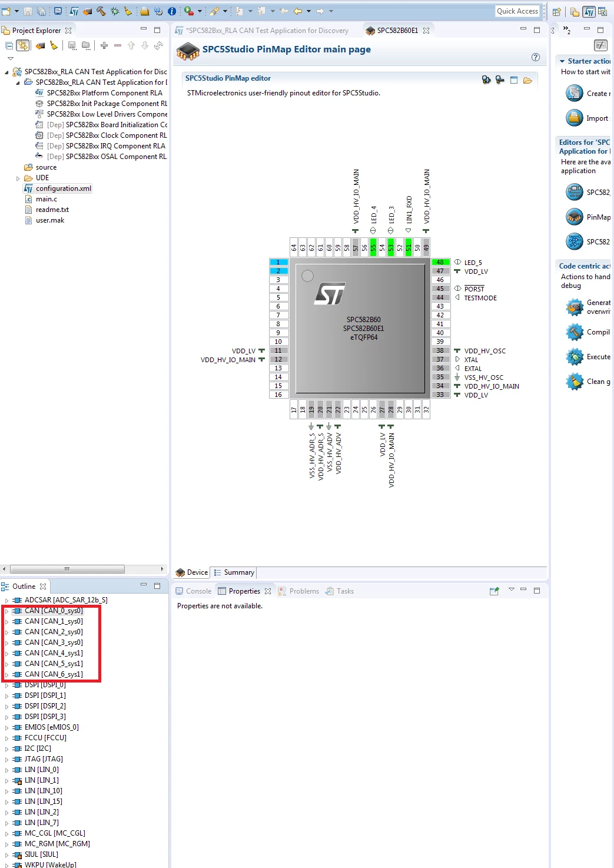Viewport: 614px width, 868px height.
Task: Select green pin 48 LED_5 on chip
Action: click(x=440, y=262)
